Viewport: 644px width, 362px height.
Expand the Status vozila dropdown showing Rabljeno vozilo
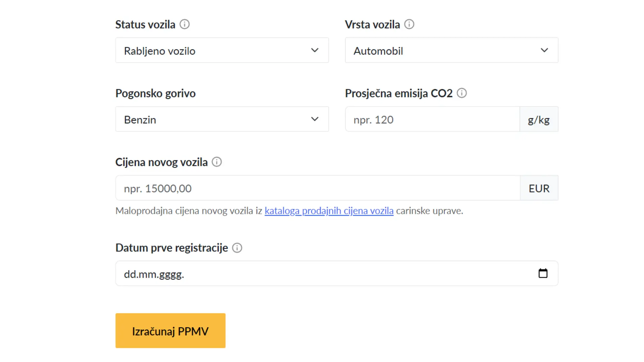click(x=222, y=50)
